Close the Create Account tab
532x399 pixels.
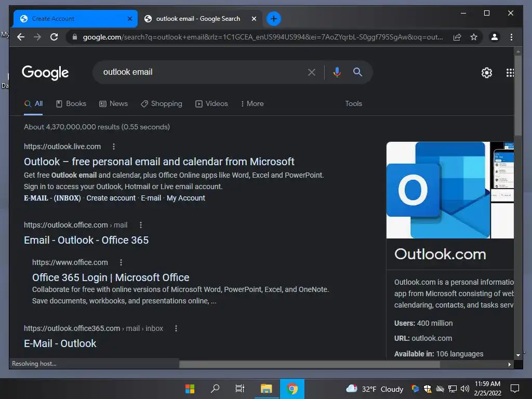[x=129, y=19]
